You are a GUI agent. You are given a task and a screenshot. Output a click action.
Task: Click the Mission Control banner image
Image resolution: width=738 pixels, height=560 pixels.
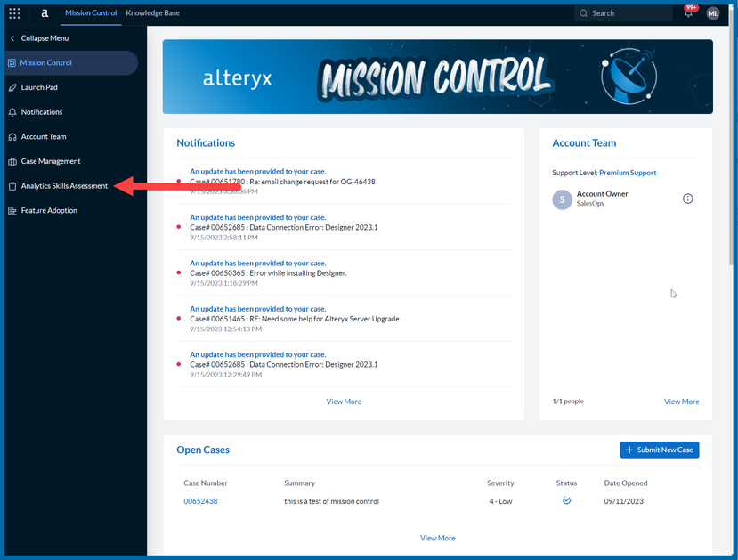coord(438,77)
